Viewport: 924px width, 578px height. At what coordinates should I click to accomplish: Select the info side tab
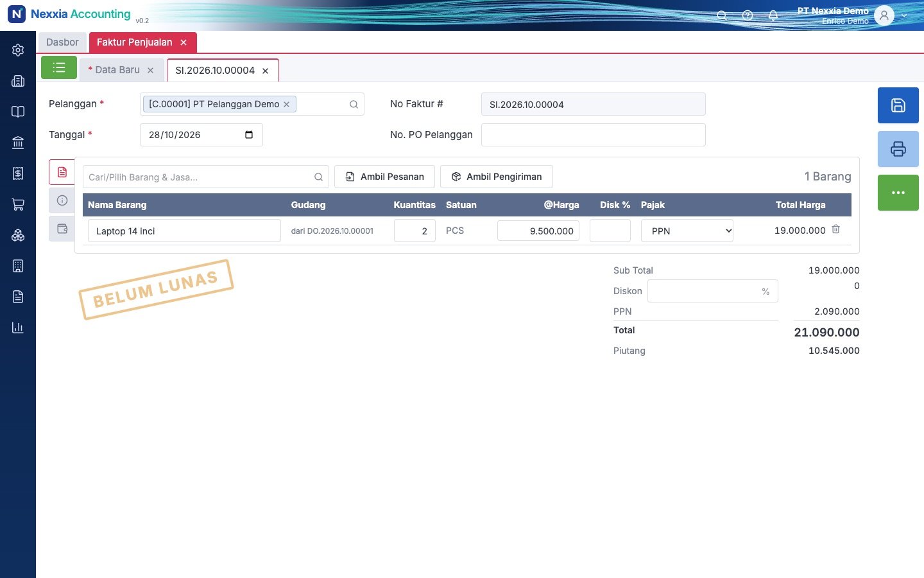62,200
